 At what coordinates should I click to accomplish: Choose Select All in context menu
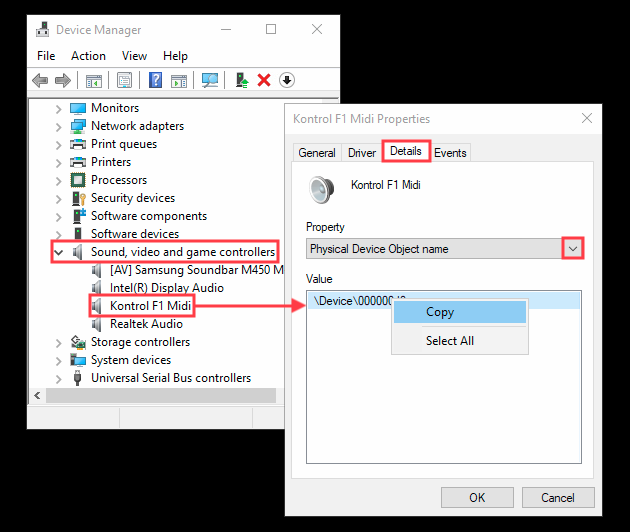450,341
